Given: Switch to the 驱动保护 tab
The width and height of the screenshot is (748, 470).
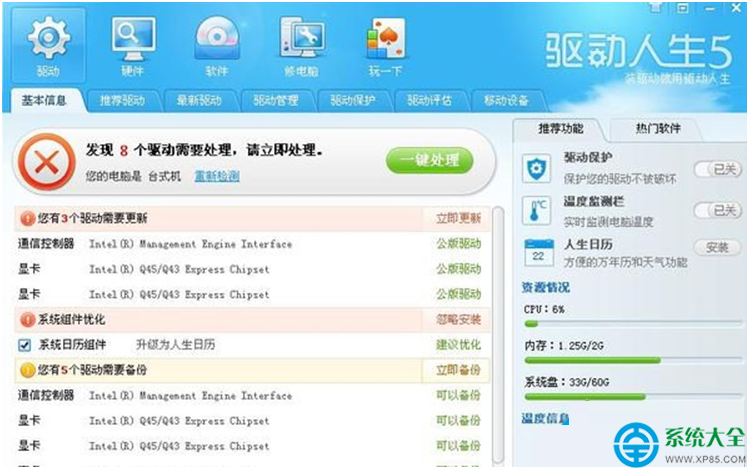Looking at the screenshot, I should (x=353, y=101).
